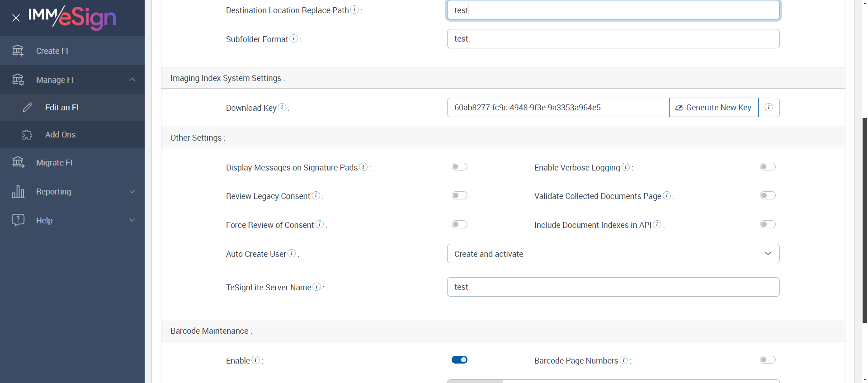Image resolution: width=868 pixels, height=383 pixels.
Task: Click the page vertical scrollbar thumb
Action: (864, 220)
